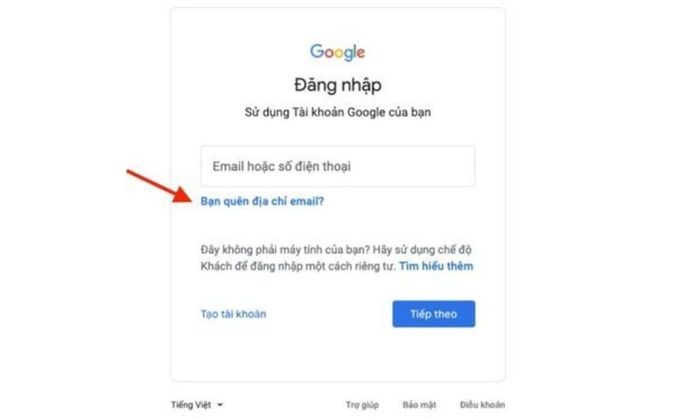The image size is (700, 420).
Task: Click the caret next to Tiếng Việt
Action: [220, 405]
